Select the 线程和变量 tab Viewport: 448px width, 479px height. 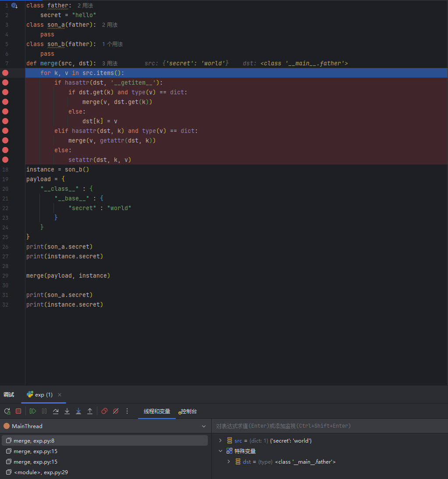[x=157, y=411]
